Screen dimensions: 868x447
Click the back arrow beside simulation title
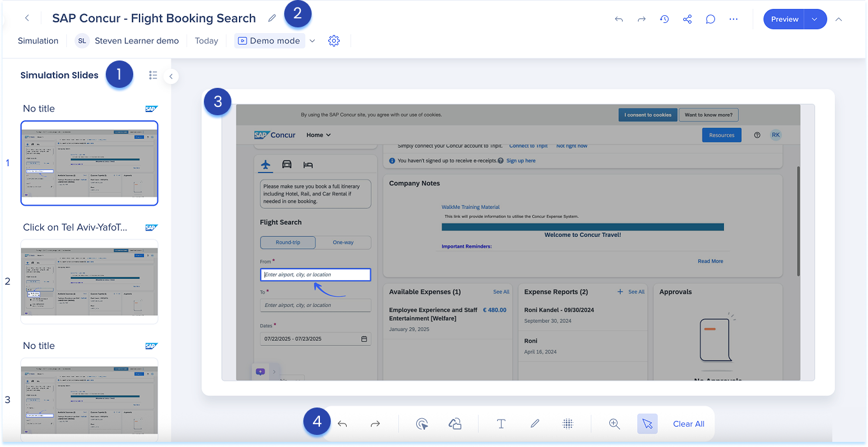tap(27, 18)
